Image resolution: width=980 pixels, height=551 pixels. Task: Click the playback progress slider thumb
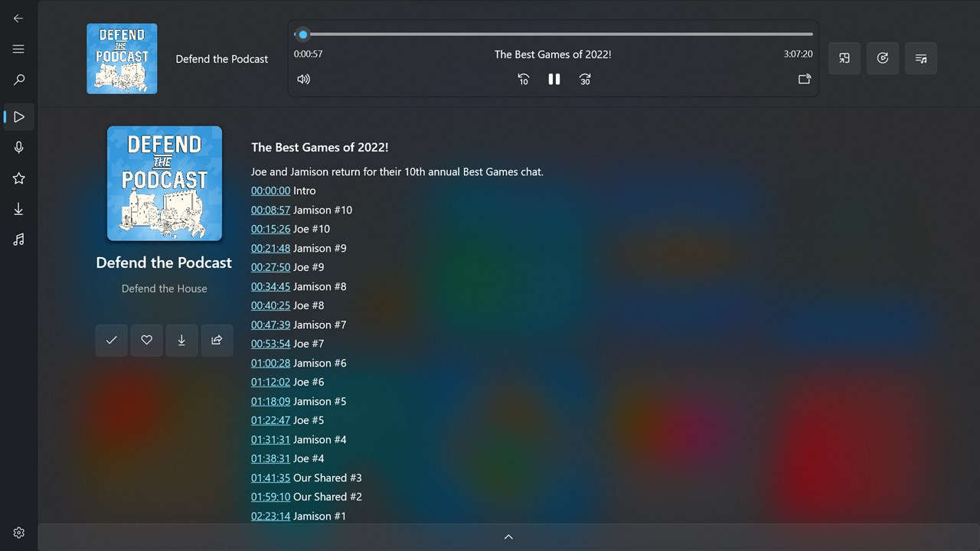[303, 34]
